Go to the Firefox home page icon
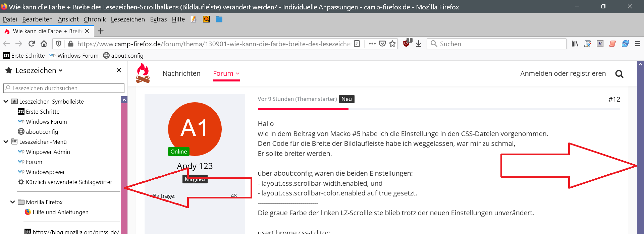Image resolution: width=644 pixels, height=234 pixels. pyautogui.click(x=44, y=44)
